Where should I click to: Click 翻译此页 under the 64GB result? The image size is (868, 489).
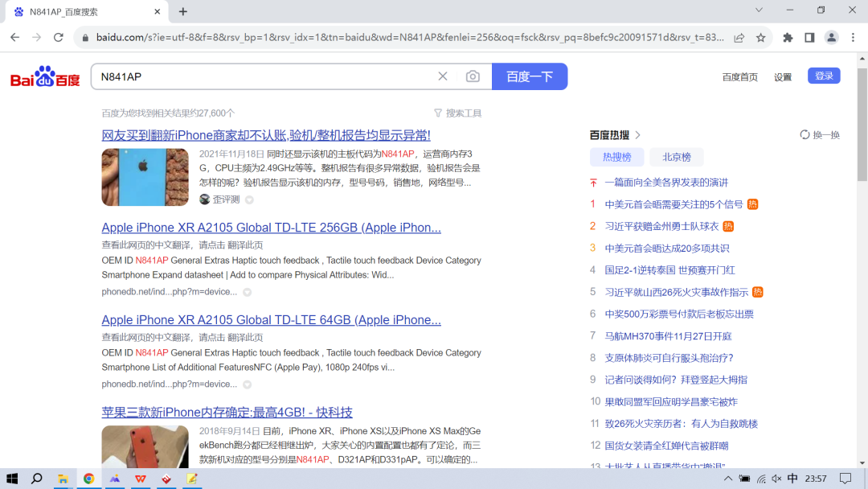(245, 337)
